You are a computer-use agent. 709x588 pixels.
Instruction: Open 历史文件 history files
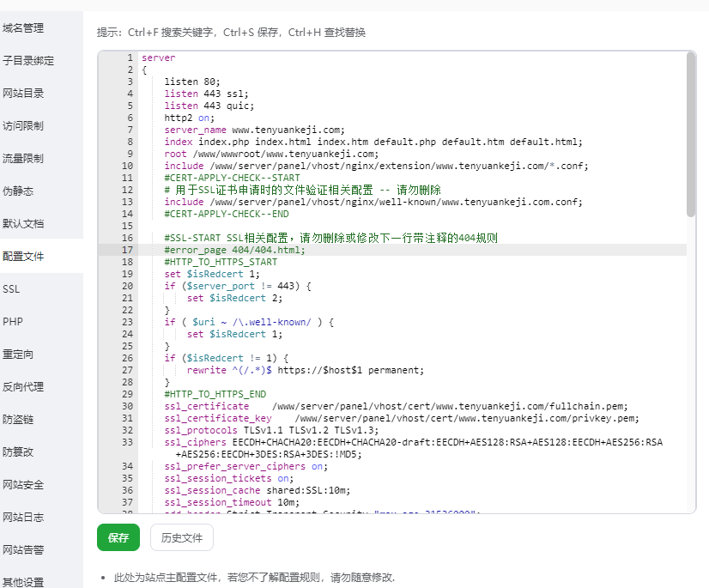pyautogui.click(x=182, y=537)
